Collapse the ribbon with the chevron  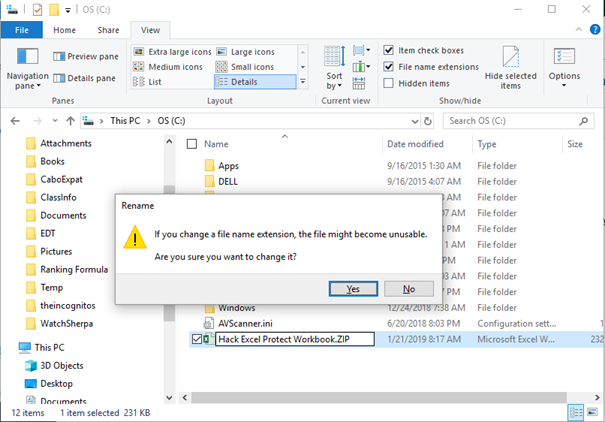[578, 29]
